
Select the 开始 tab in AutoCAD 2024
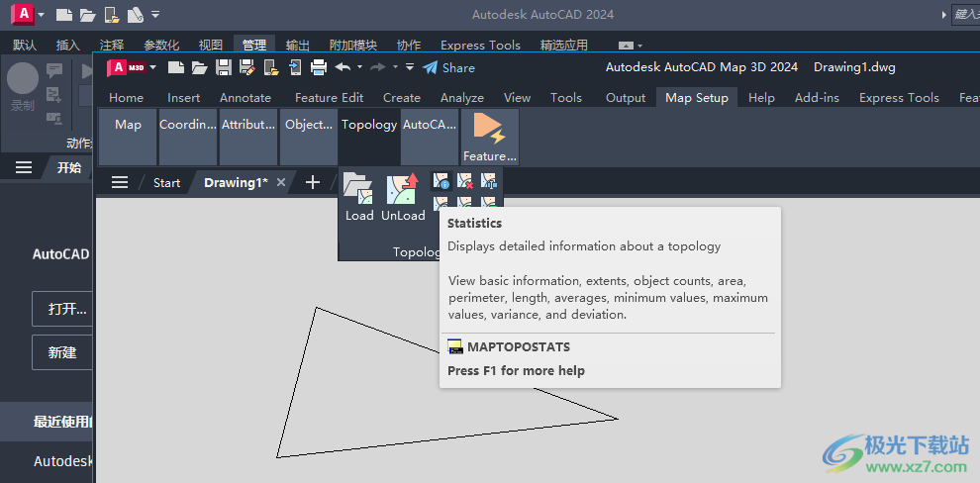pos(68,167)
